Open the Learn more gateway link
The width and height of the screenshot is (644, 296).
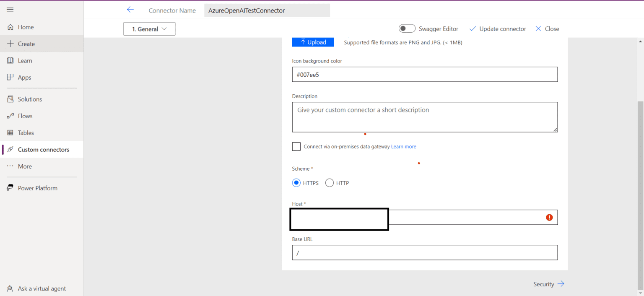pyautogui.click(x=403, y=146)
